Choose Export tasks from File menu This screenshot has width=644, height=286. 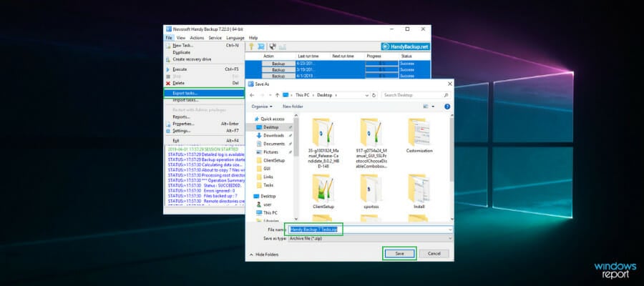(x=204, y=93)
